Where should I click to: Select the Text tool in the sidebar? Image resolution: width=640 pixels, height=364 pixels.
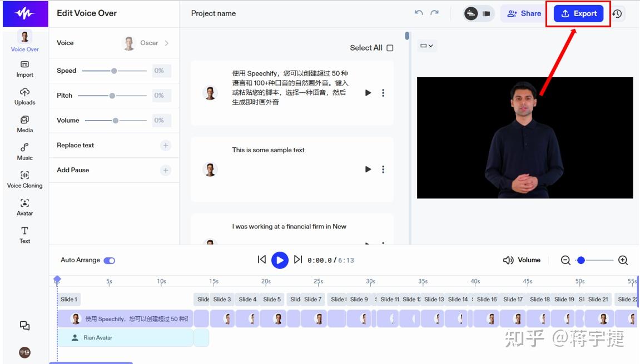click(x=24, y=234)
